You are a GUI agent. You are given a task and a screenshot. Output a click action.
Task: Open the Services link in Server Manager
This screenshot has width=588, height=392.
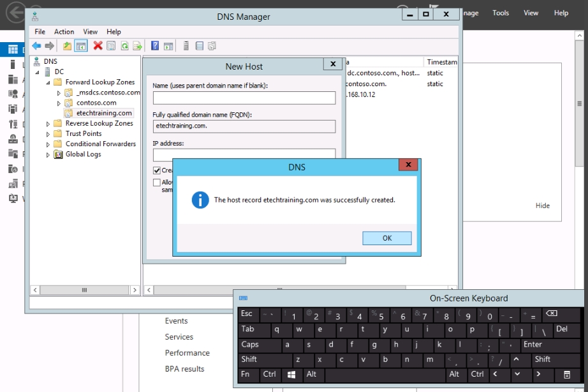click(x=179, y=337)
